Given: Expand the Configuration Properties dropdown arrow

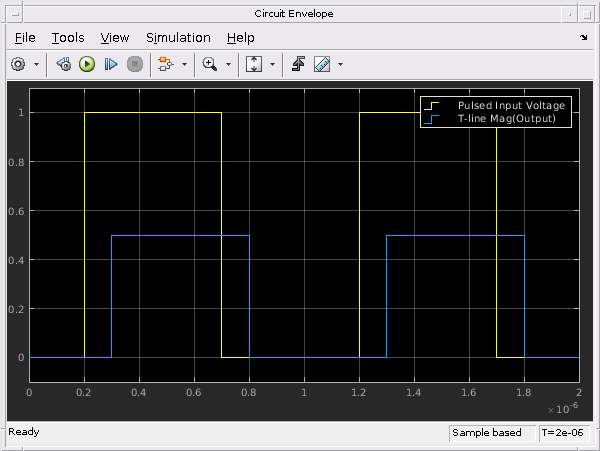Looking at the screenshot, I should click(37, 64).
